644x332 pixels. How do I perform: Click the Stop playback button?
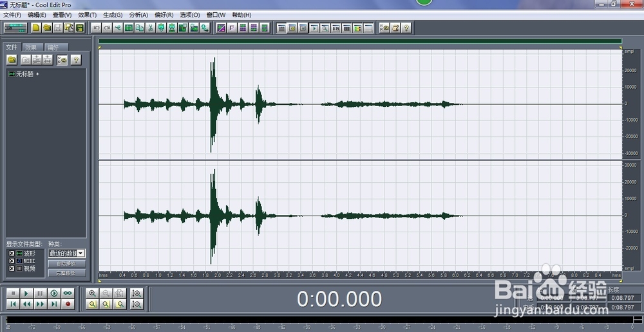click(13, 293)
